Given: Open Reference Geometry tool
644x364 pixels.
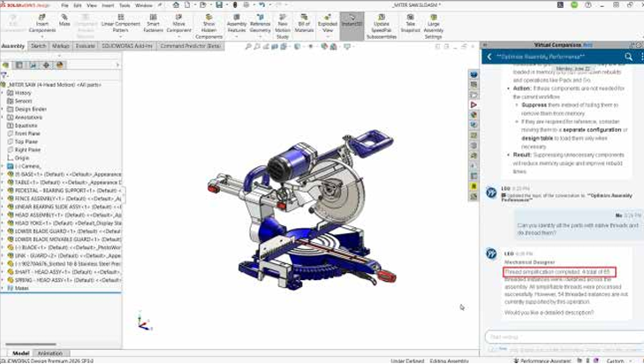Looking at the screenshot, I should [x=260, y=24].
